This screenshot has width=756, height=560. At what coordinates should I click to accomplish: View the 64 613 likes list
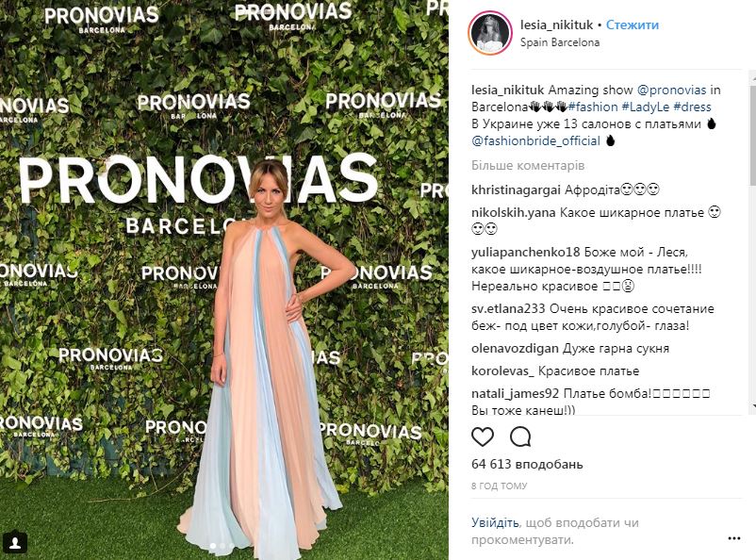(x=527, y=464)
